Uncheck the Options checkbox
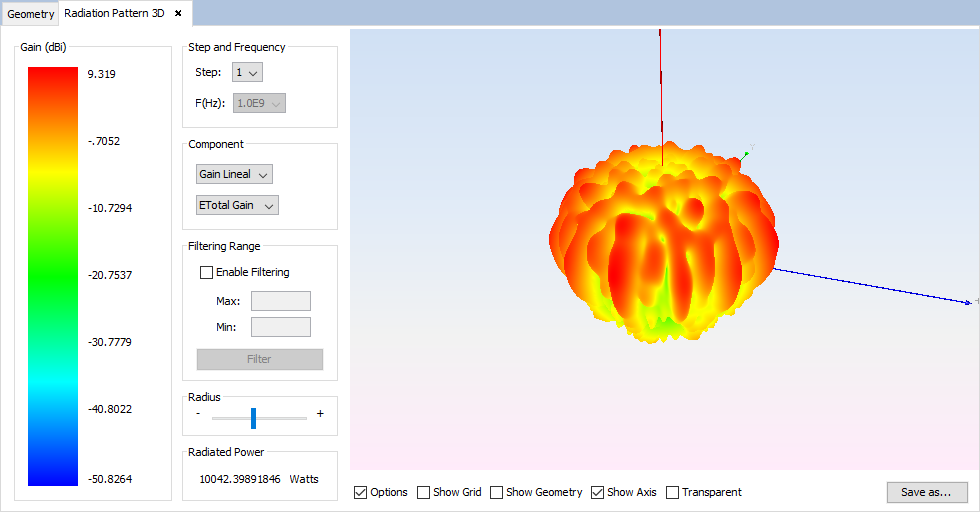 (361, 492)
